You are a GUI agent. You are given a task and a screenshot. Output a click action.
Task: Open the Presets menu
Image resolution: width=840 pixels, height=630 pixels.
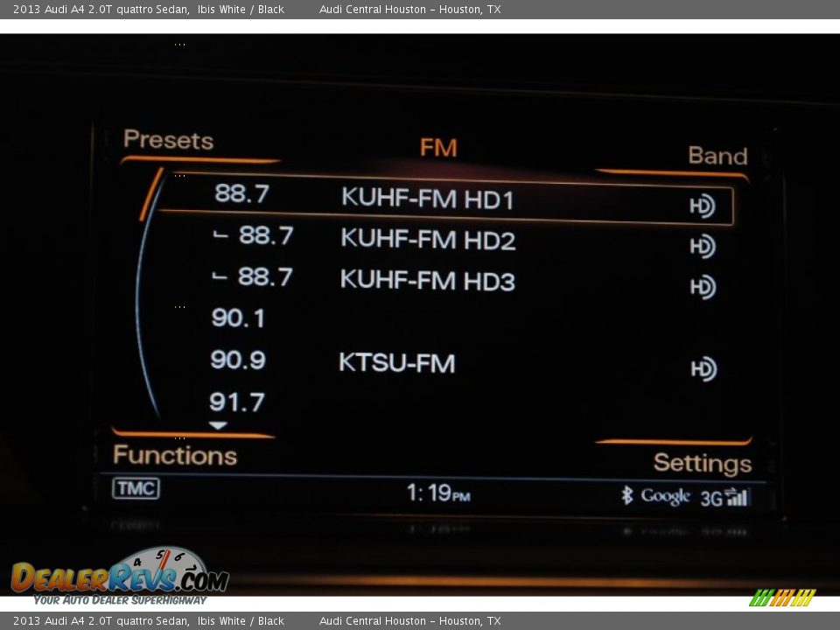[168, 140]
